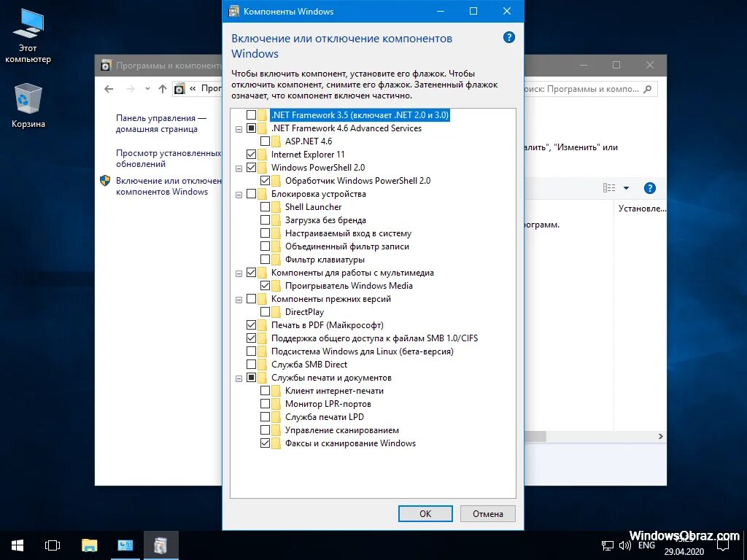The image size is (747, 560).
Task: Check the Загрузка без бренда component
Action: 265,220
